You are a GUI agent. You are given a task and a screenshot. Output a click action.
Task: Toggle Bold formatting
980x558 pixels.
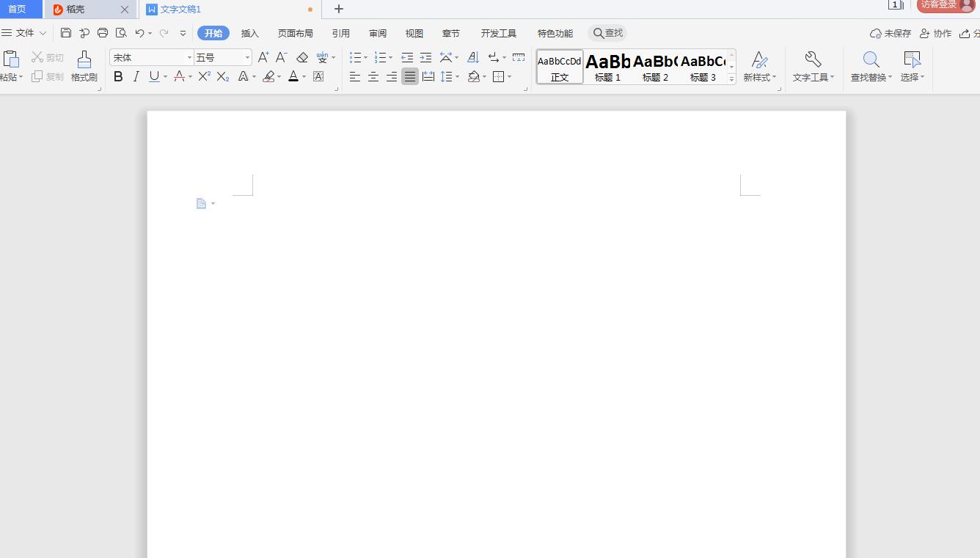(x=118, y=76)
